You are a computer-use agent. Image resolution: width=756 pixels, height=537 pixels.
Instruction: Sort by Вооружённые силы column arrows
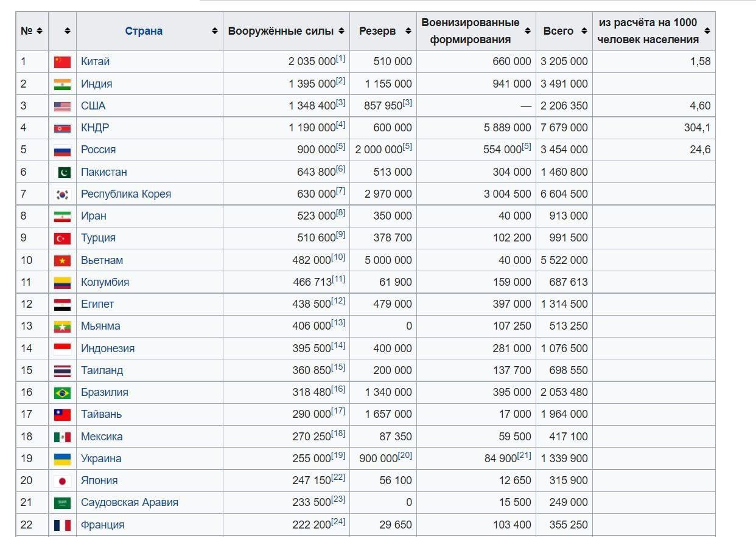[x=341, y=31]
